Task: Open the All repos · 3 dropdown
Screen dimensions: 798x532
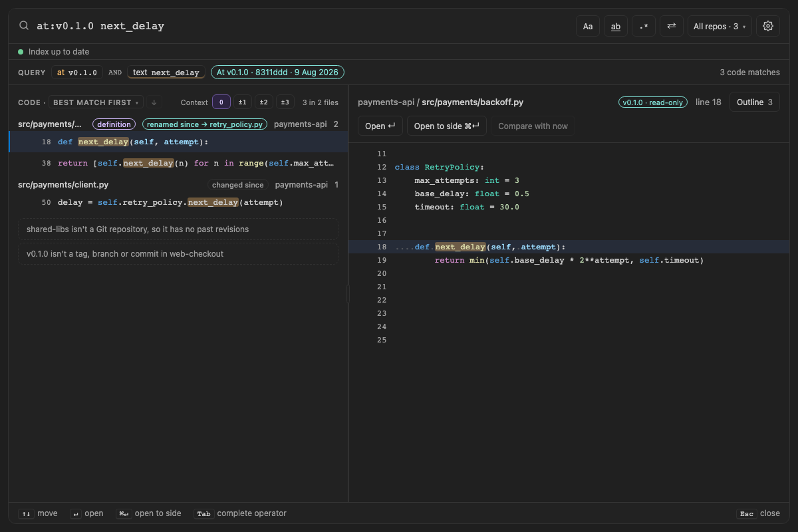Action: [720, 26]
